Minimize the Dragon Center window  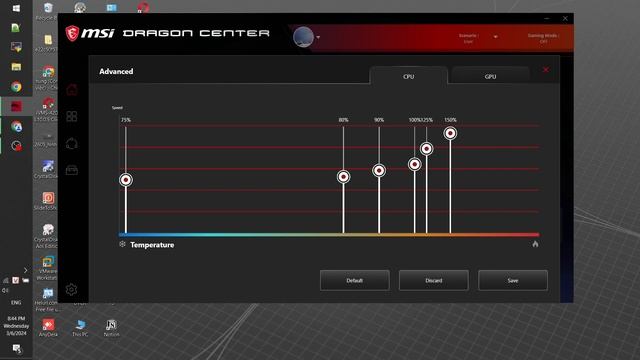click(547, 18)
